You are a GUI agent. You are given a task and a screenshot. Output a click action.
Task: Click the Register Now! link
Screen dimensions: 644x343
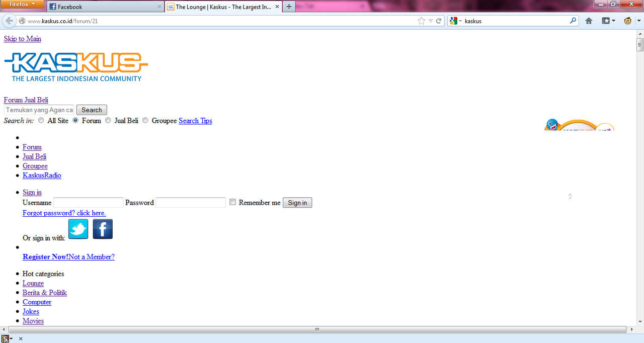[46, 257]
